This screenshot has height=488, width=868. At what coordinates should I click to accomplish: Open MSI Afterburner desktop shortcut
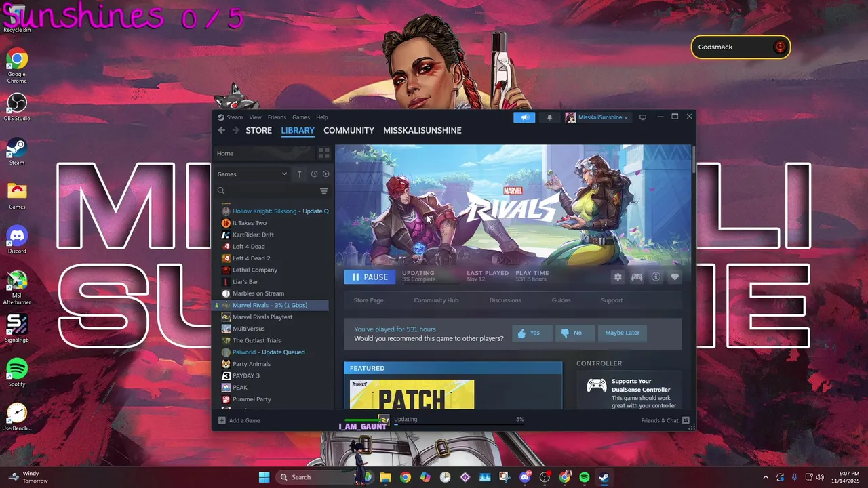tap(17, 287)
